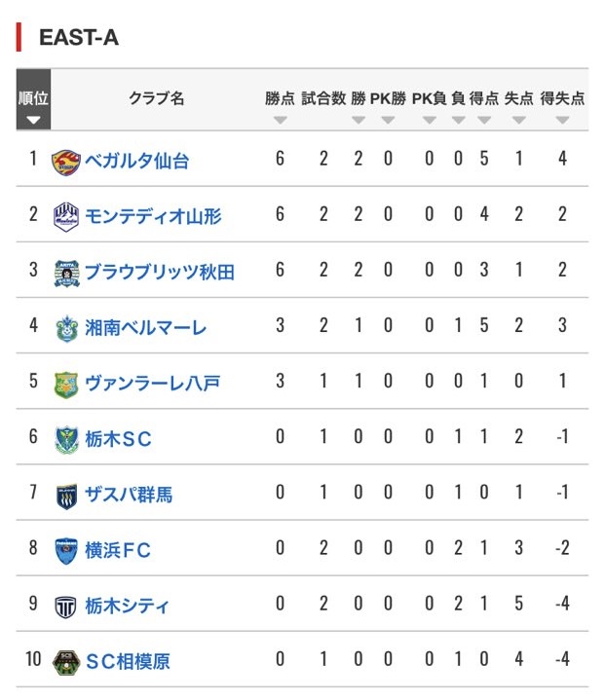The height and width of the screenshot is (700, 605).
Task: Click the Vanraure Hachinohe club crest icon
Action: point(66,383)
